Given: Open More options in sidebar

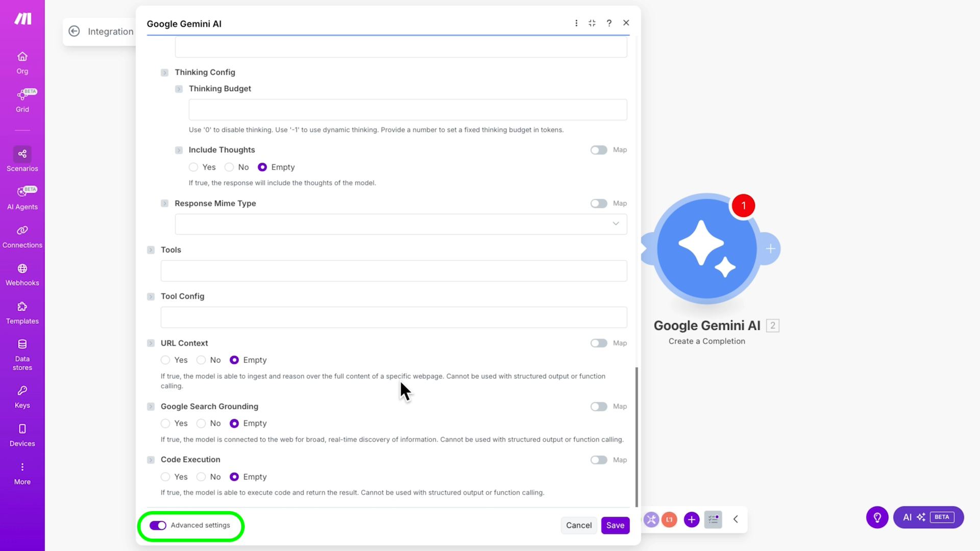Looking at the screenshot, I should point(22,473).
